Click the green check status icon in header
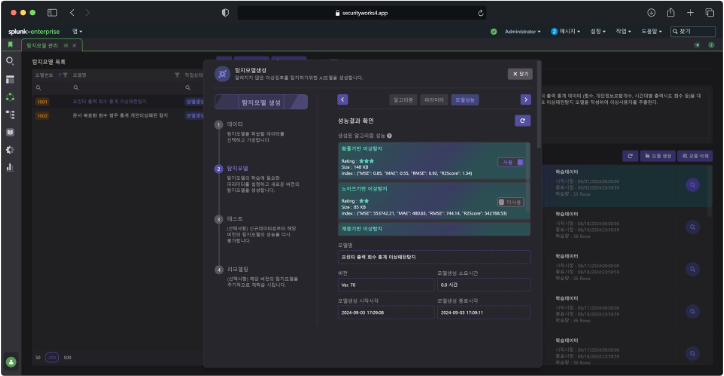Image resolution: width=724 pixels, height=376 pixels. coord(494,31)
